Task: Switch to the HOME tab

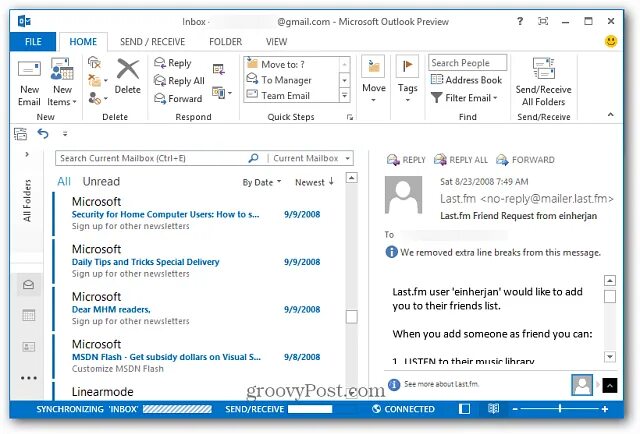Action: coord(83,42)
